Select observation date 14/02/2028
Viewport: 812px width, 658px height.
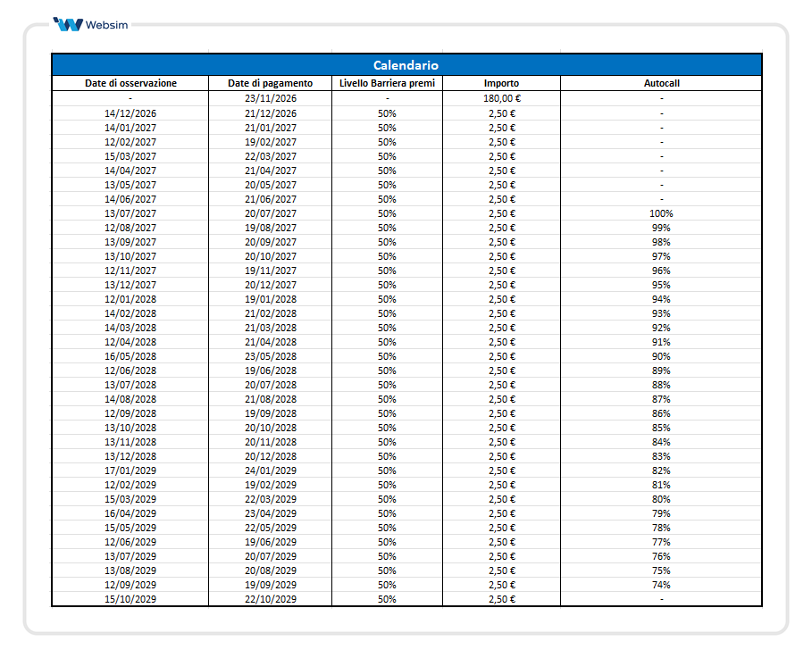(x=130, y=313)
